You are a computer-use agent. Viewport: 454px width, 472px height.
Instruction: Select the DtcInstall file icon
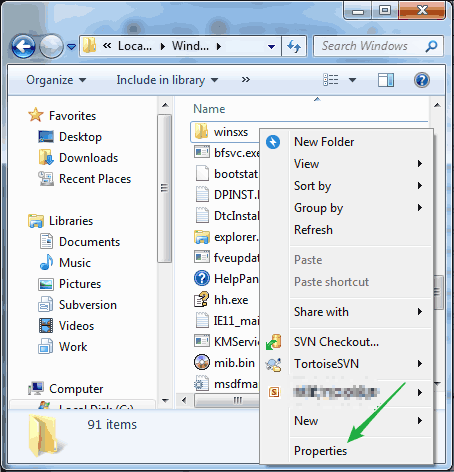(x=202, y=215)
